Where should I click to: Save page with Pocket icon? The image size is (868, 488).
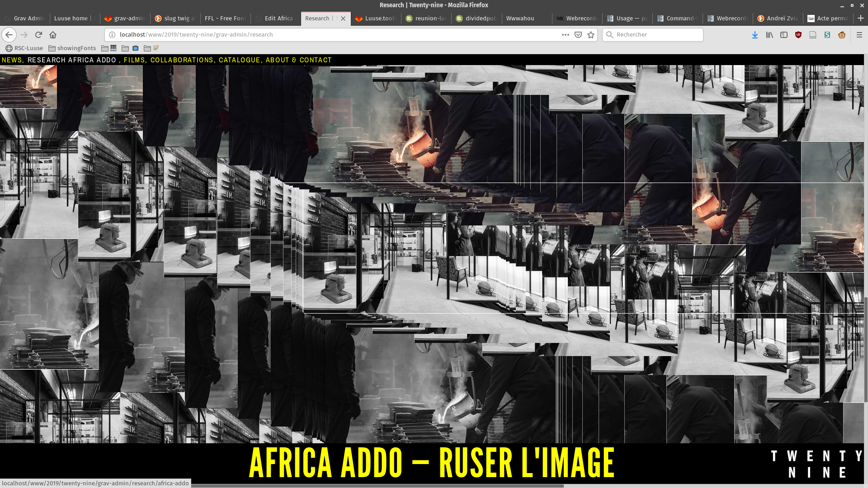[x=578, y=35]
